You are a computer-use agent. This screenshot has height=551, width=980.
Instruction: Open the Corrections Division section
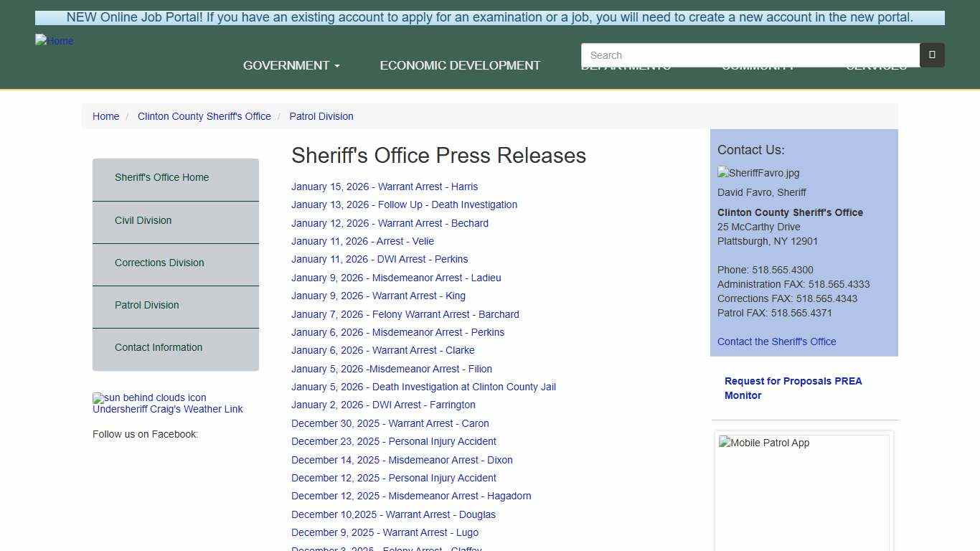coord(159,263)
